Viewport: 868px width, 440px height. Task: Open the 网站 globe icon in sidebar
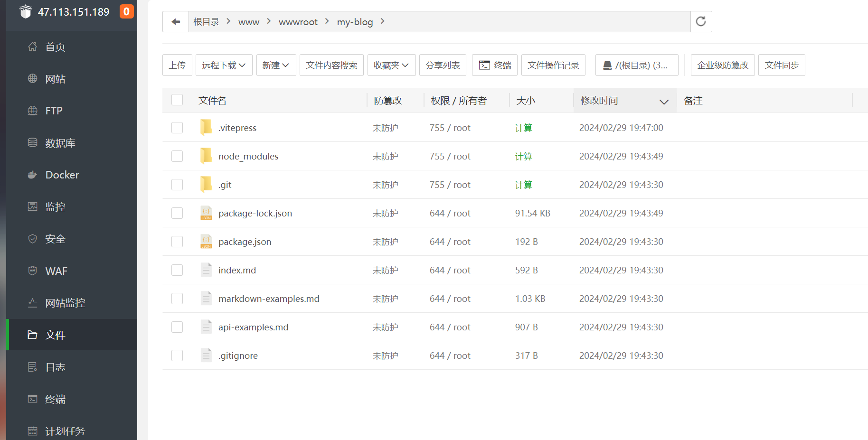(x=32, y=79)
